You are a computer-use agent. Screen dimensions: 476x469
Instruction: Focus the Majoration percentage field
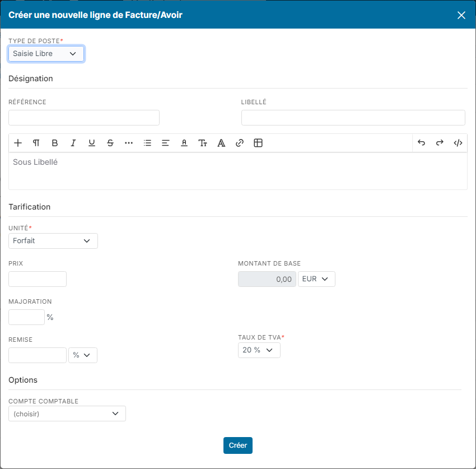point(26,317)
